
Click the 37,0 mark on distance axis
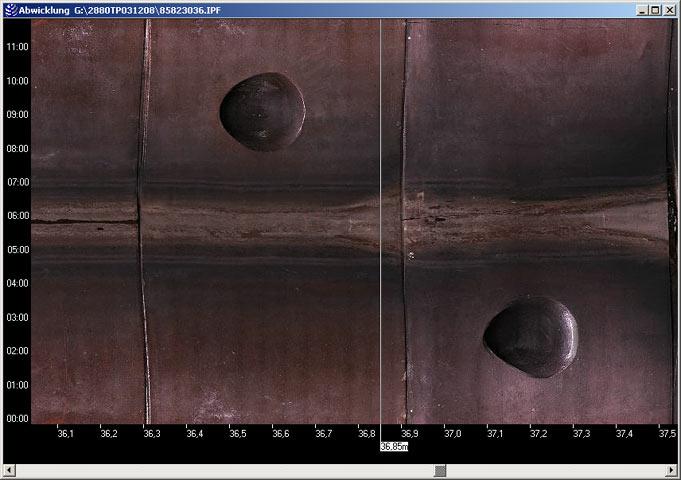pyautogui.click(x=453, y=434)
